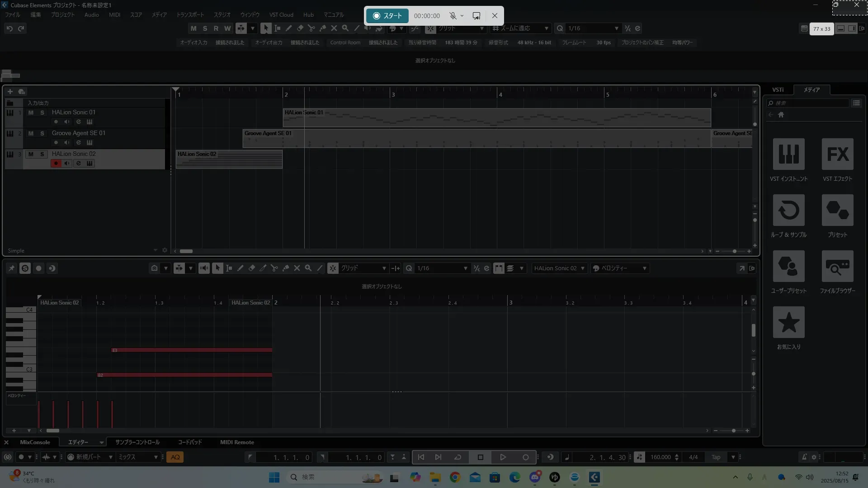The width and height of the screenshot is (868, 488).
Task: Open VST Instruments in media panel
Action: (788, 155)
